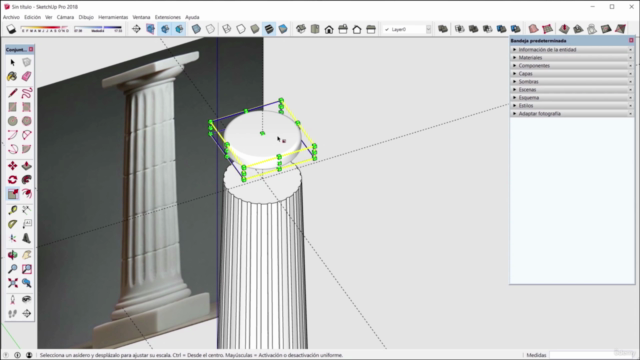The width and height of the screenshot is (640, 360).
Task: Close the Conjunto tool palette
Action: [x=31, y=49]
